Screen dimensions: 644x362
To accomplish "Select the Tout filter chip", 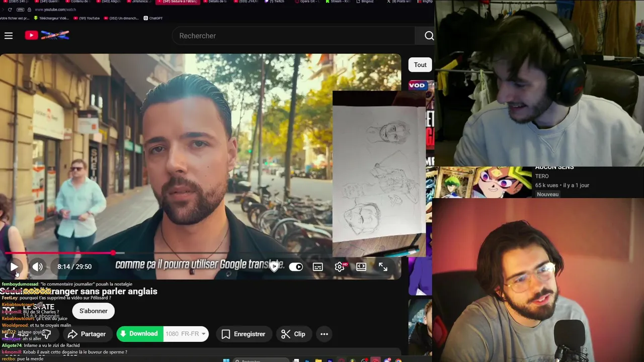I will click(x=420, y=65).
